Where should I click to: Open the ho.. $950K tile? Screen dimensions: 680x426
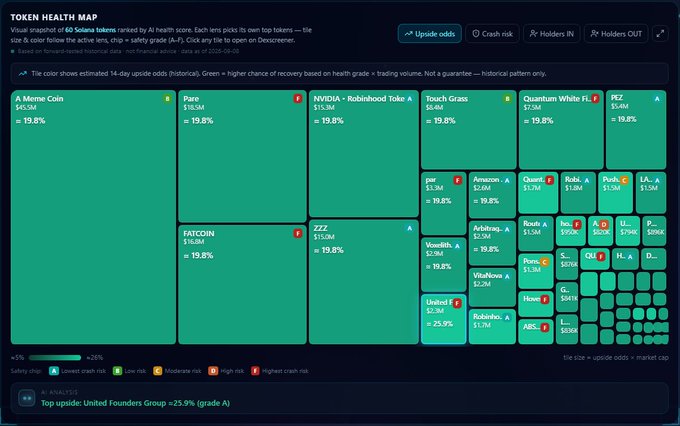(571, 231)
